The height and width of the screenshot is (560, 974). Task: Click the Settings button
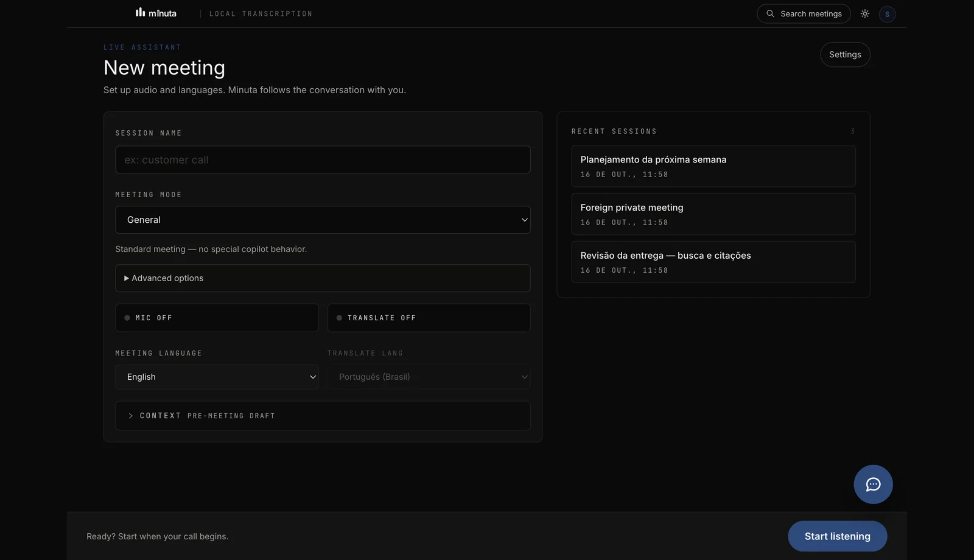(x=845, y=54)
